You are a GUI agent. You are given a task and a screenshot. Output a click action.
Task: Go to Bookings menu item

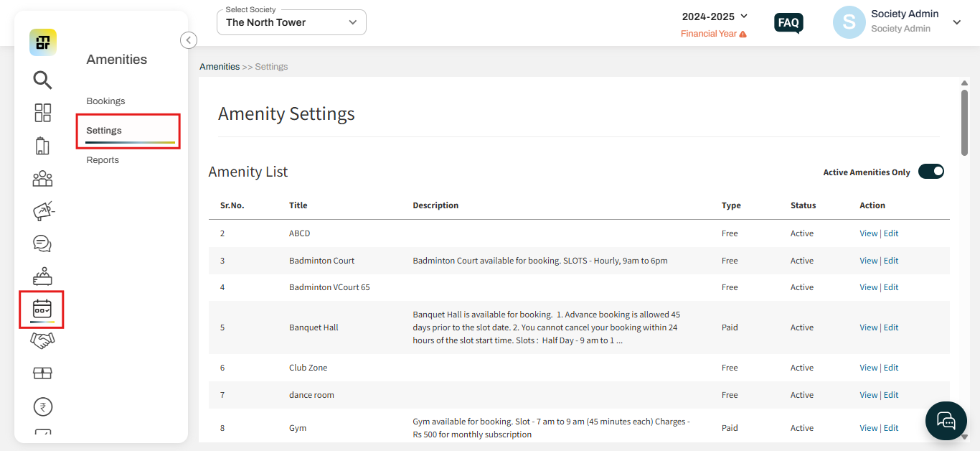[x=105, y=101]
